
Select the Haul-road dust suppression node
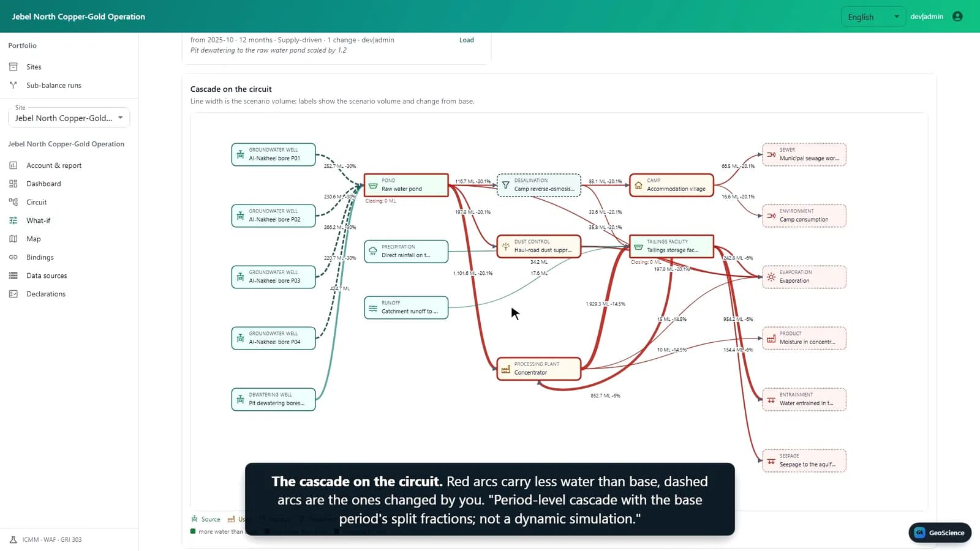click(x=539, y=246)
